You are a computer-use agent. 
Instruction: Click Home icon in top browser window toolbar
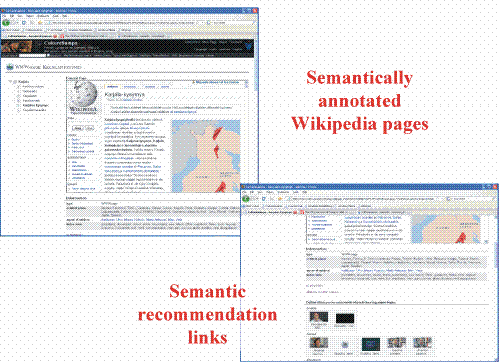tap(40, 23)
